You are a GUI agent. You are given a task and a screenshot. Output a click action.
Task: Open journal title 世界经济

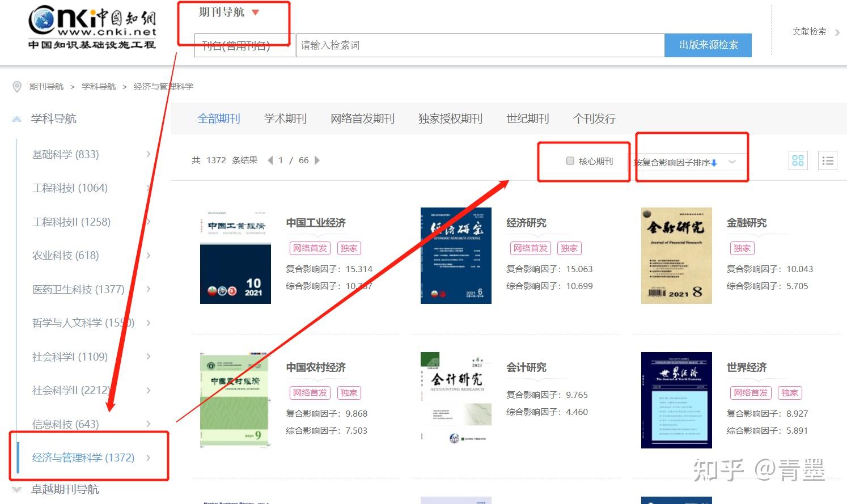coord(747,367)
